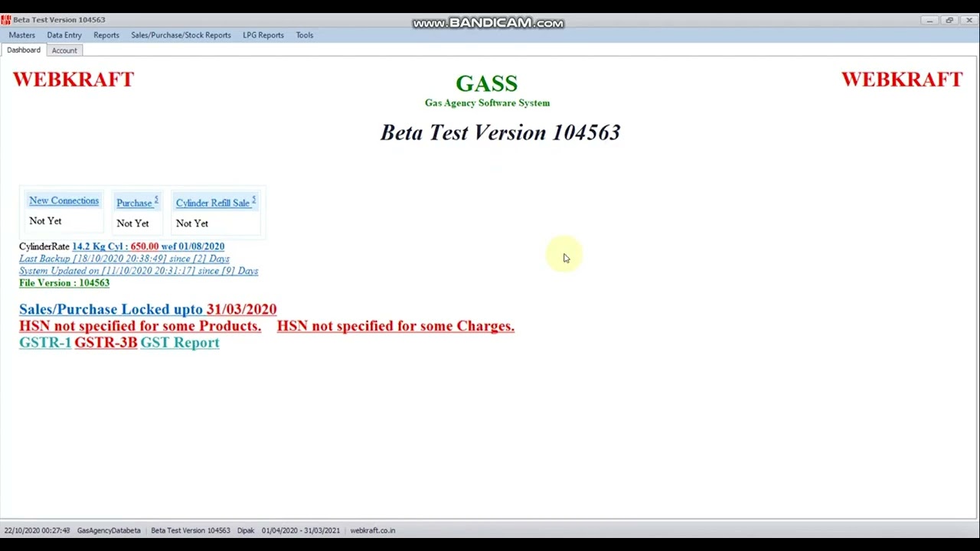The image size is (980, 551).
Task: Open HSN not specified for some Products warning
Action: click(x=140, y=326)
